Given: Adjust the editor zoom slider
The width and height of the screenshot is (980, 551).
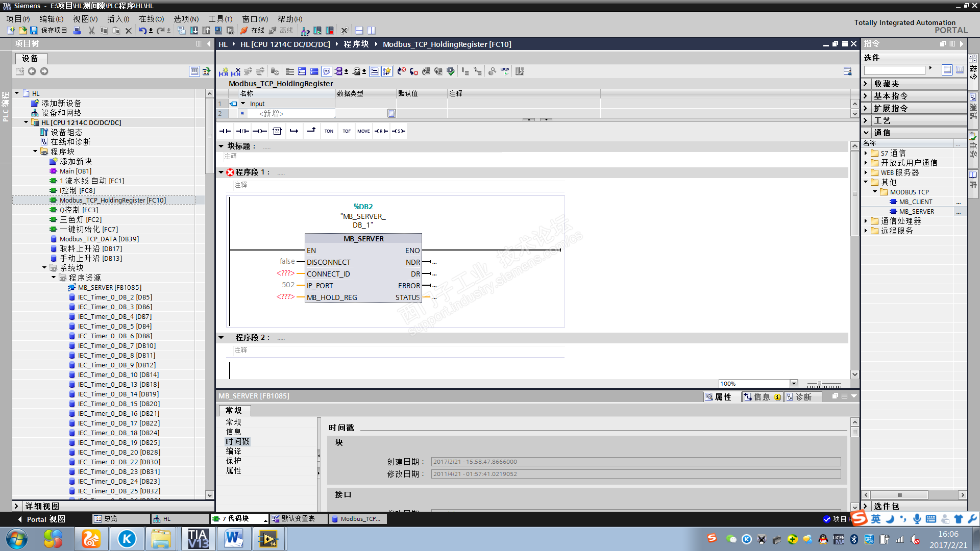Looking at the screenshot, I should (820, 384).
